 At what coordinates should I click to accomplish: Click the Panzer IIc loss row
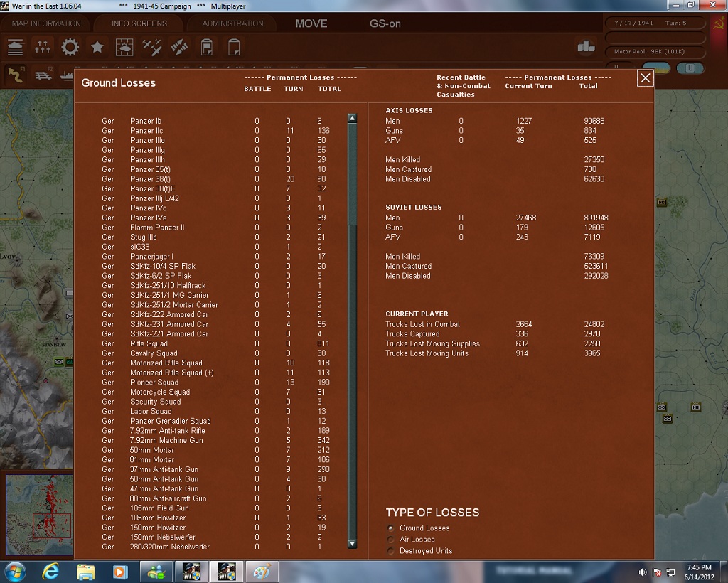coord(215,131)
